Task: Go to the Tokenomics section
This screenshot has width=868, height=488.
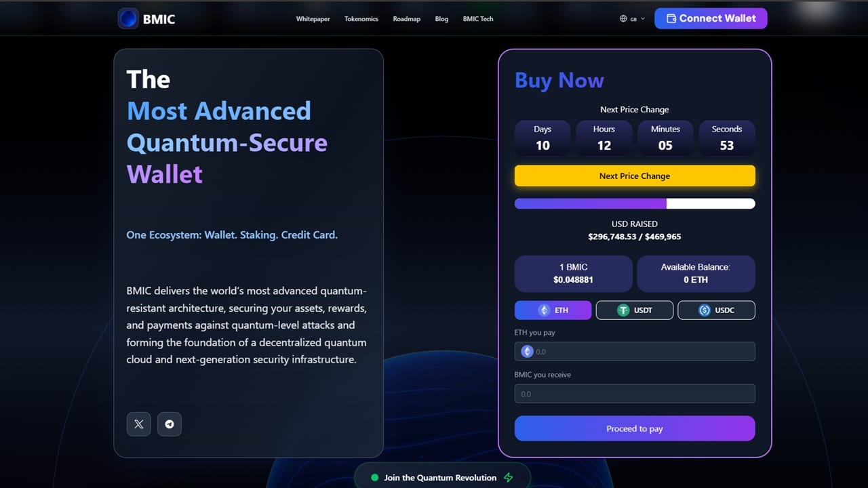Action: tap(361, 19)
